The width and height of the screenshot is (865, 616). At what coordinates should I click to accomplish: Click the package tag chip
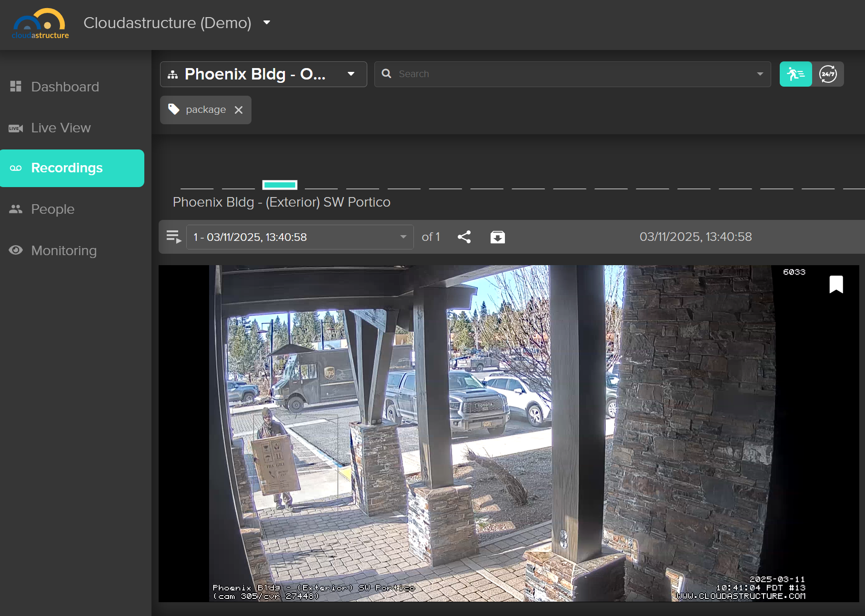206,110
